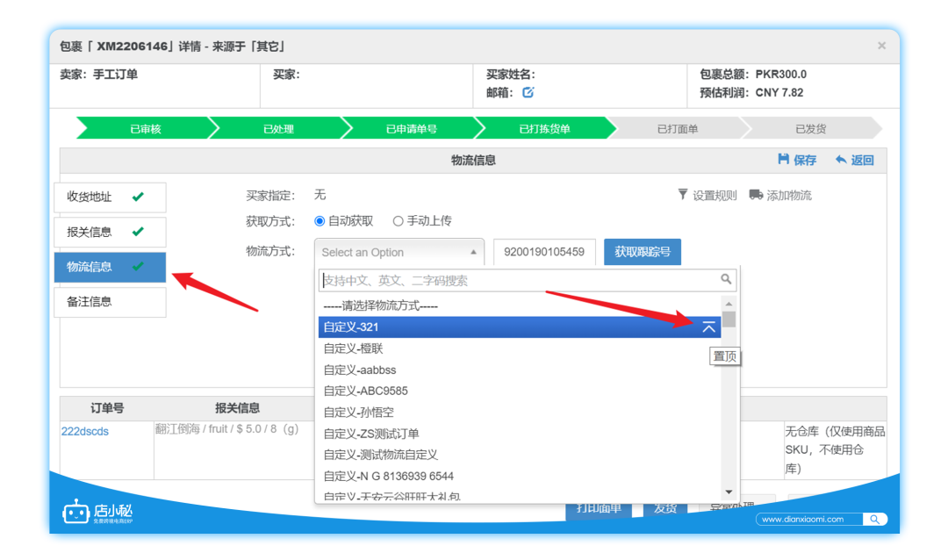
Task: Open 设置规则 filter rules icon
Action: 682,194
